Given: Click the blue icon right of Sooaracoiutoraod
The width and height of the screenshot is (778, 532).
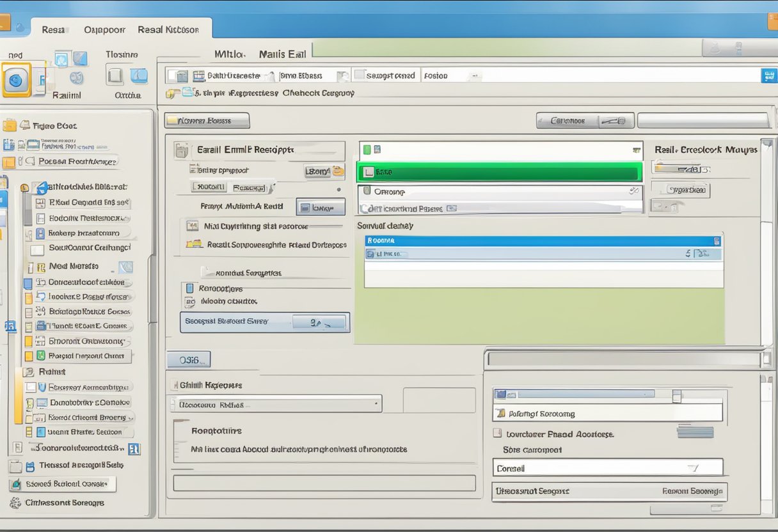Looking at the screenshot, I should pyautogui.click(x=134, y=450).
